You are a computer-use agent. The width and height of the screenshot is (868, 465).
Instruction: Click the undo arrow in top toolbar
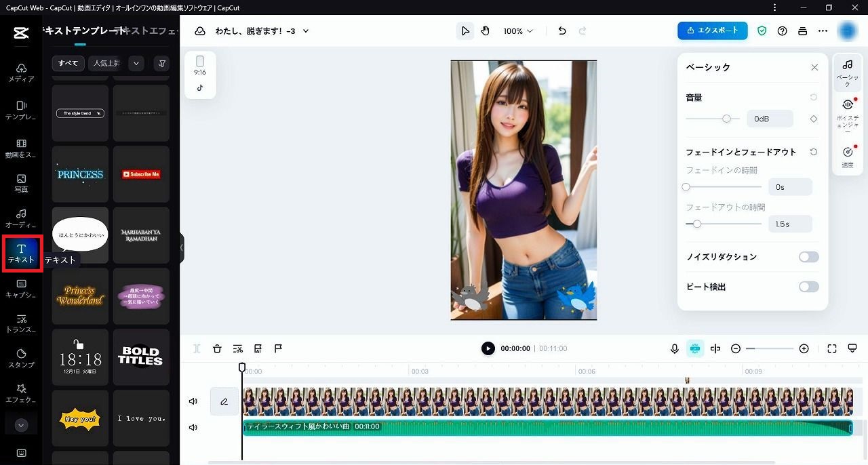coord(561,31)
